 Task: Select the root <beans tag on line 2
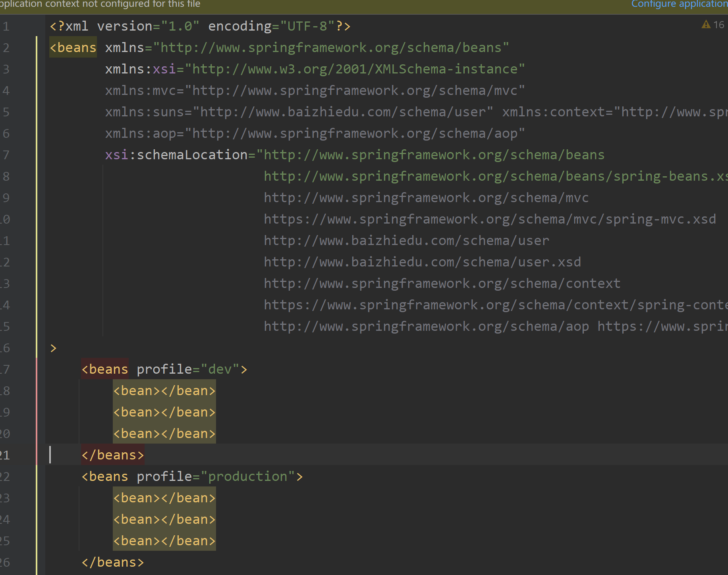pos(73,48)
